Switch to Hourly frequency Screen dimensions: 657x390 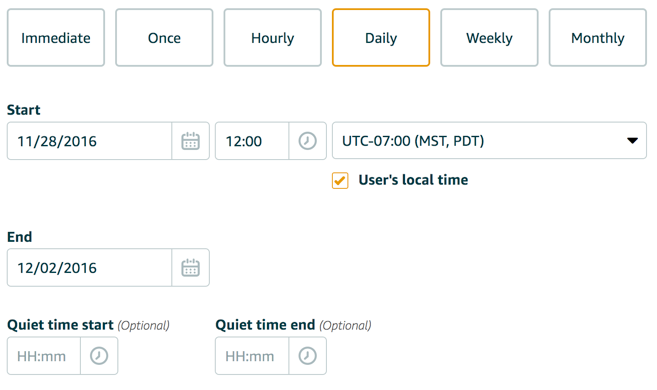click(x=272, y=38)
